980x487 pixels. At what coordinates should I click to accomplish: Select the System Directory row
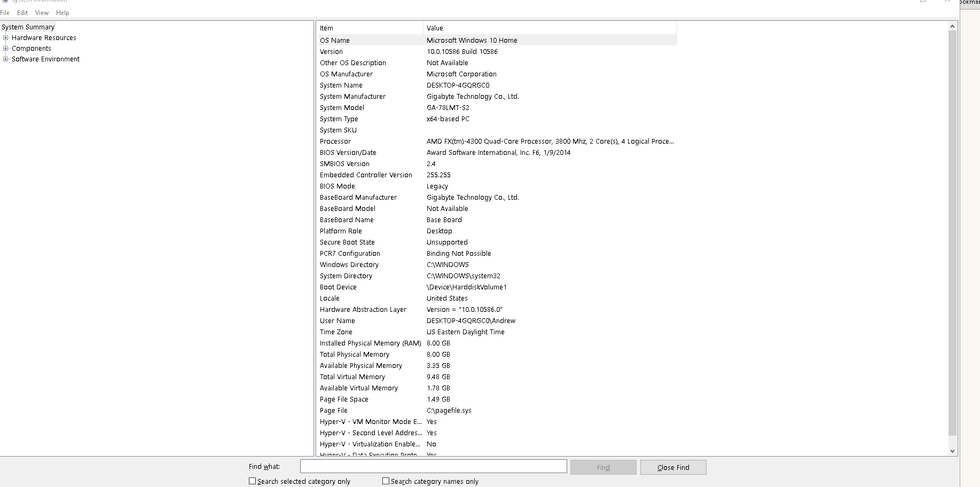[x=498, y=276]
